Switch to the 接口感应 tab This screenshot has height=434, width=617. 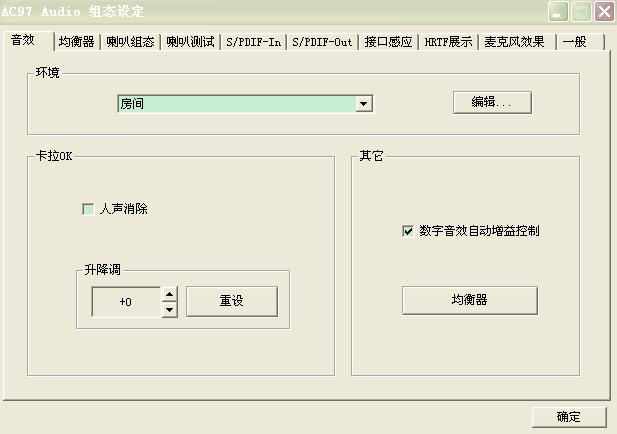(388, 42)
